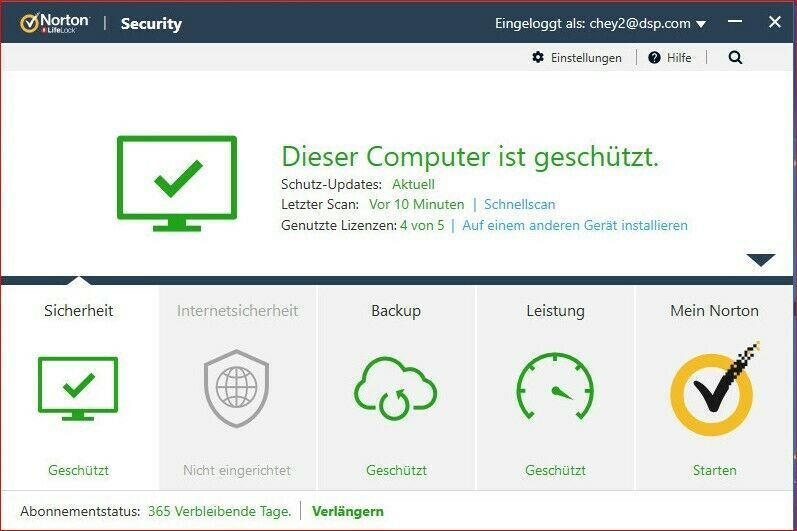Click the Starten link under Mein Norton

[714, 470]
